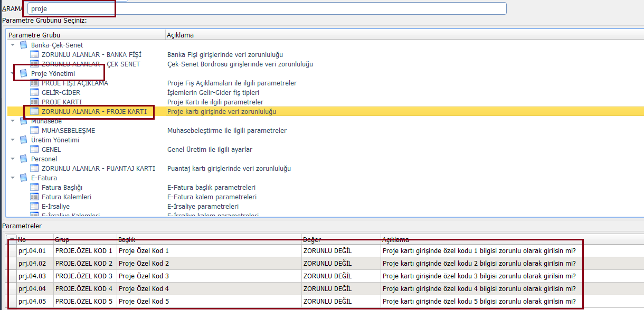Click ZORUNLU DEĞİL value for Proje Özel Kod 1
The height and width of the screenshot is (310, 644).
327,250
